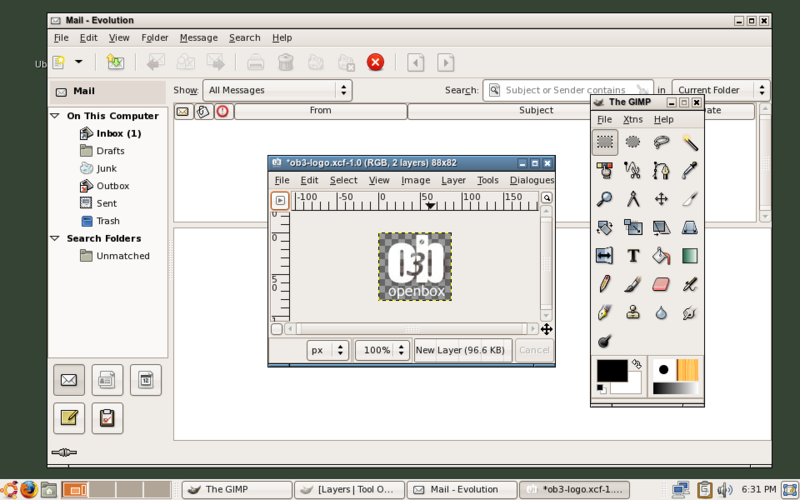Switch to '[Layers | Tool O...' taskbar button
The width and height of the screenshot is (800, 500).
tap(349, 490)
